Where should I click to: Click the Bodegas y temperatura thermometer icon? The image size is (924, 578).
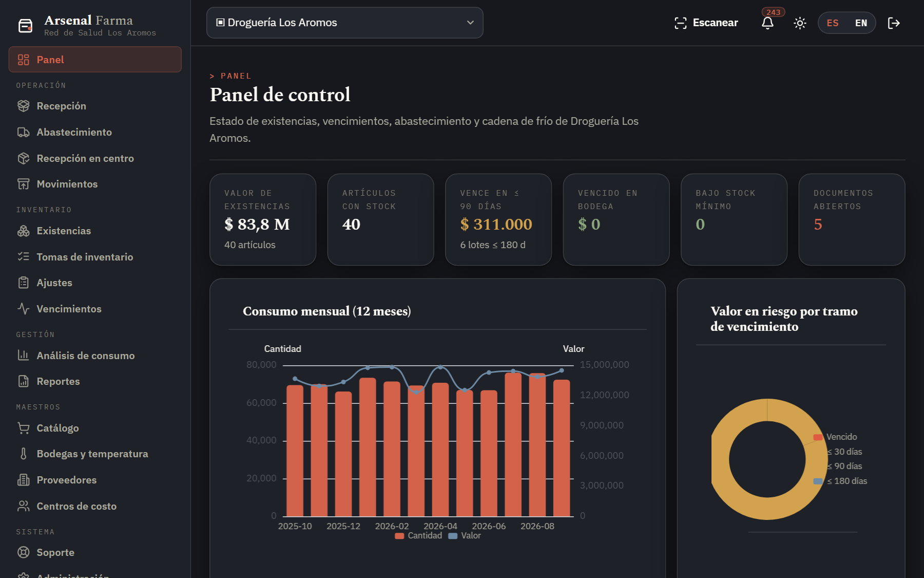[x=24, y=454]
